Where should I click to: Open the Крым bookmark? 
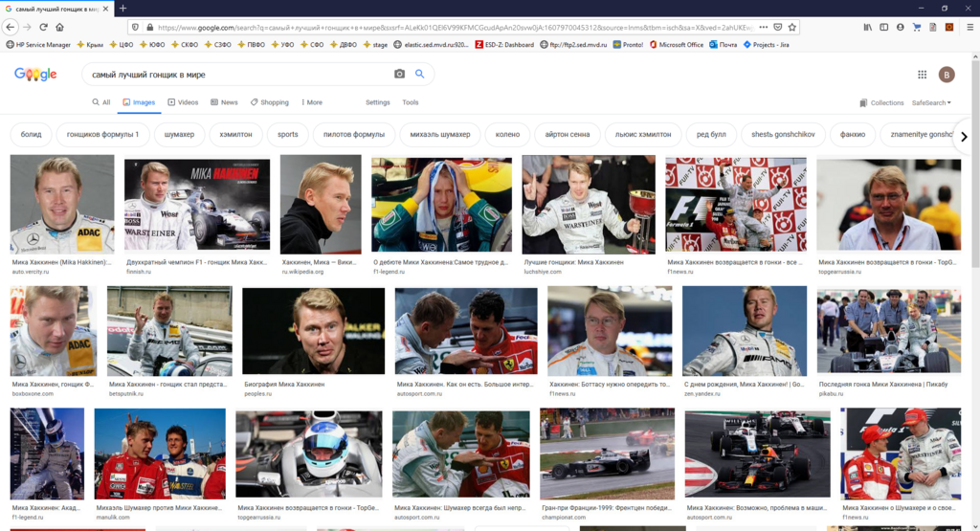(x=90, y=45)
